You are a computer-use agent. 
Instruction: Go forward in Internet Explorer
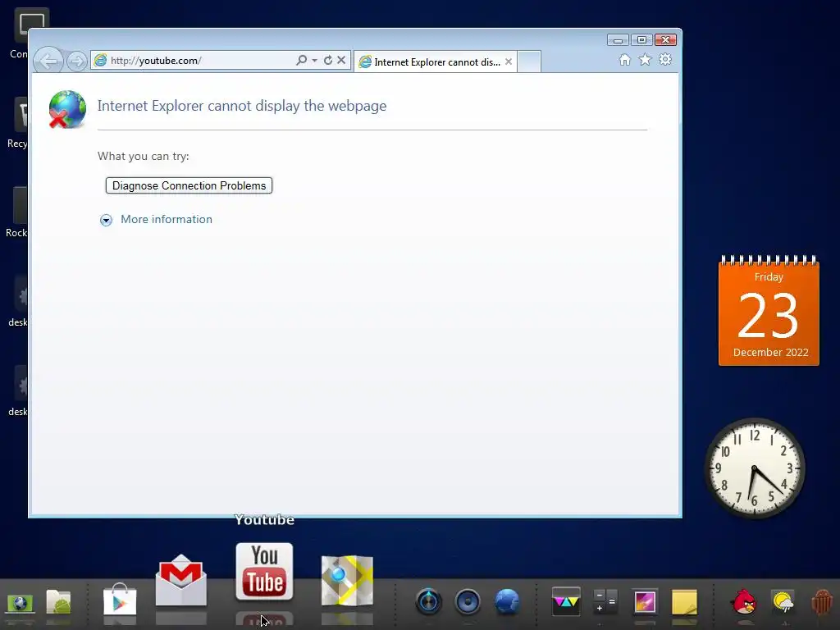coord(76,61)
